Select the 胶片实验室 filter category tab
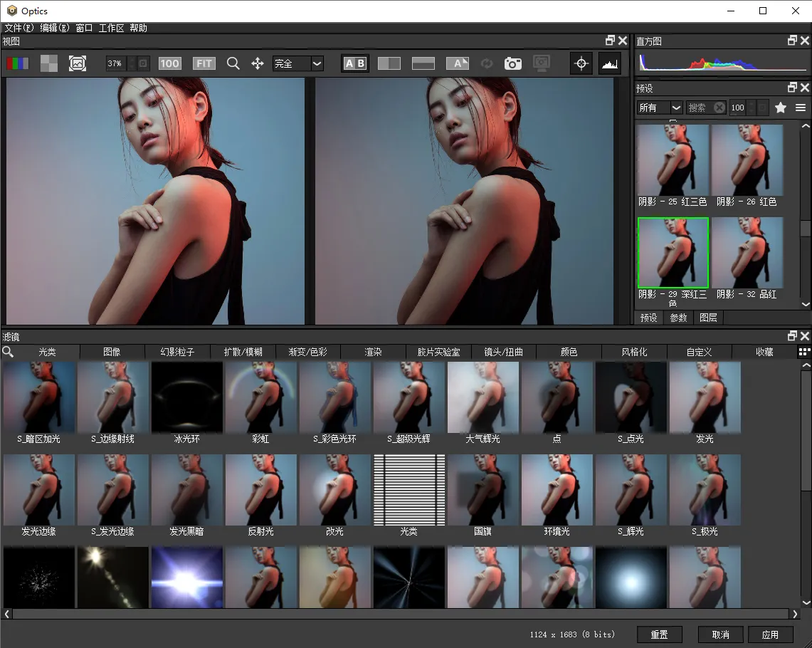Image resolution: width=812 pixels, height=648 pixels. tap(438, 352)
